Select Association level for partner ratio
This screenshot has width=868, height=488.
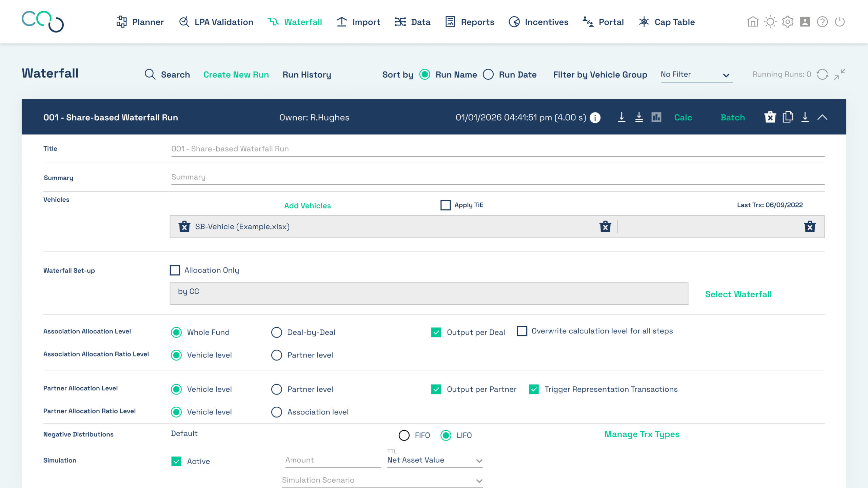[277, 412]
